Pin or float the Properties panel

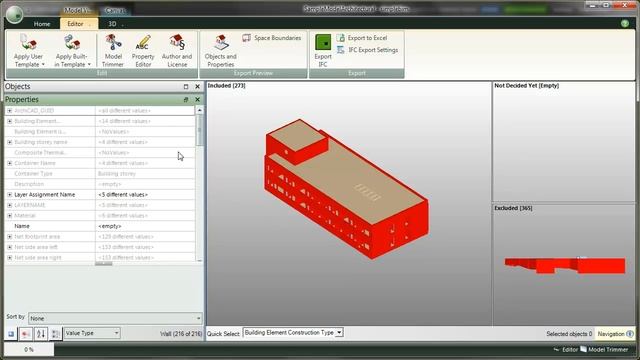[x=186, y=100]
